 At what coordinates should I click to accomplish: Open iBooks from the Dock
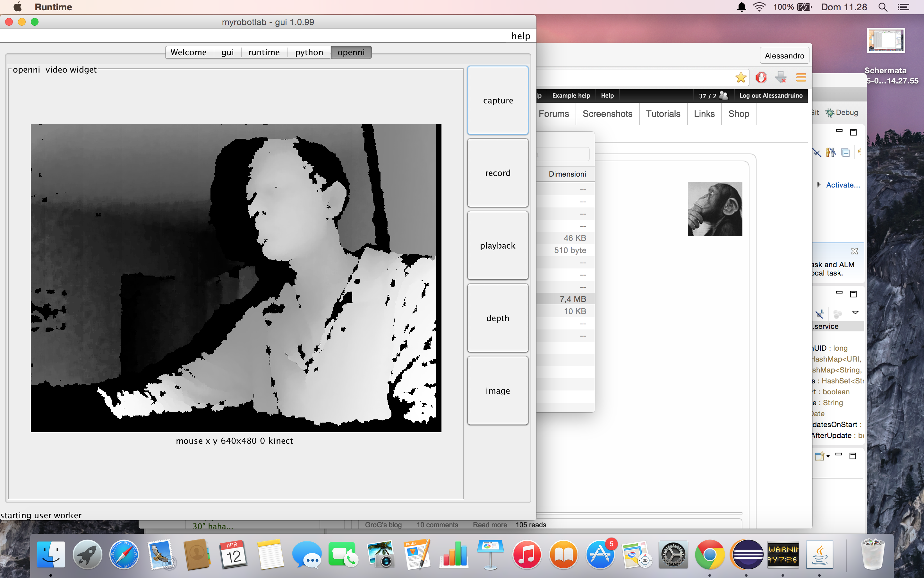(564, 555)
